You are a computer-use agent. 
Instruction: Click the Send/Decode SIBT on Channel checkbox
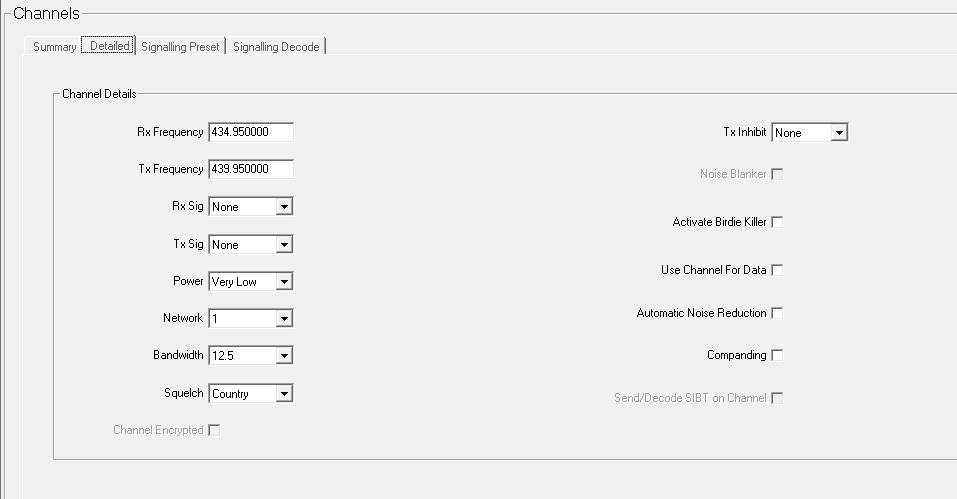coord(777,398)
